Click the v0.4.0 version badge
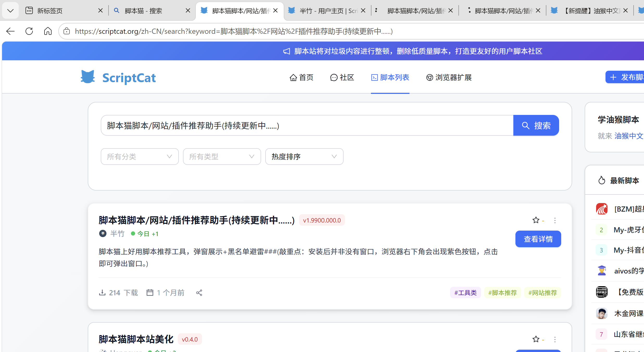Image resolution: width=644 pixels, height=352 pixels. point(190,339)
